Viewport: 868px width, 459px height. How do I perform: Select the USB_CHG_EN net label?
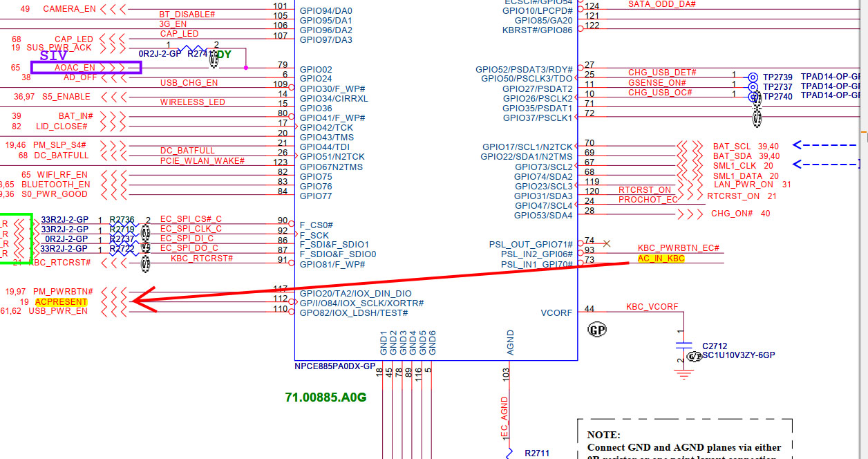coord(189,83)
